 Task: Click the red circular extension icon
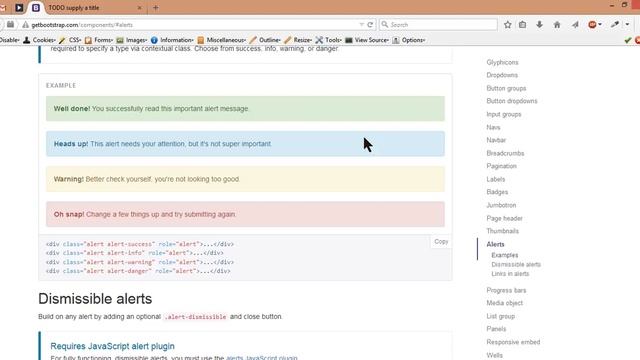[x=592, y=24]
